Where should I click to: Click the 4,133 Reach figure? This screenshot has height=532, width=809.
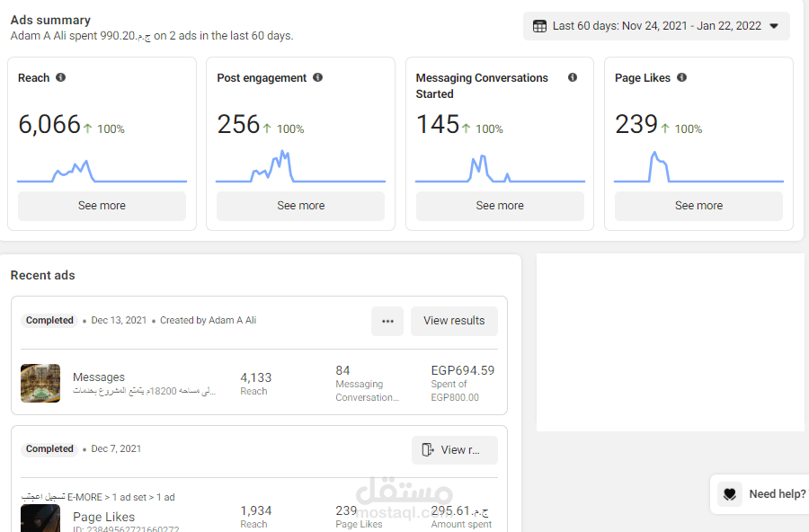[x=256, y=377]
